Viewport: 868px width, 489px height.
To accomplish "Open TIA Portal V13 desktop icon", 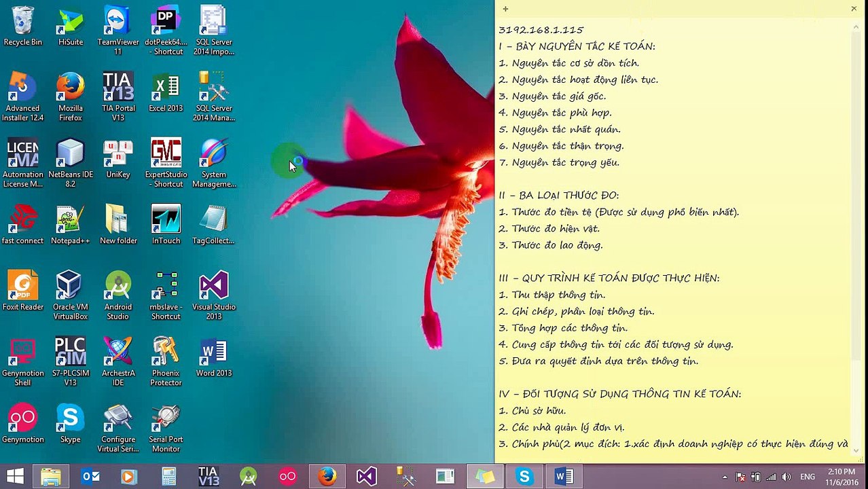I will (x=117, y=96).
